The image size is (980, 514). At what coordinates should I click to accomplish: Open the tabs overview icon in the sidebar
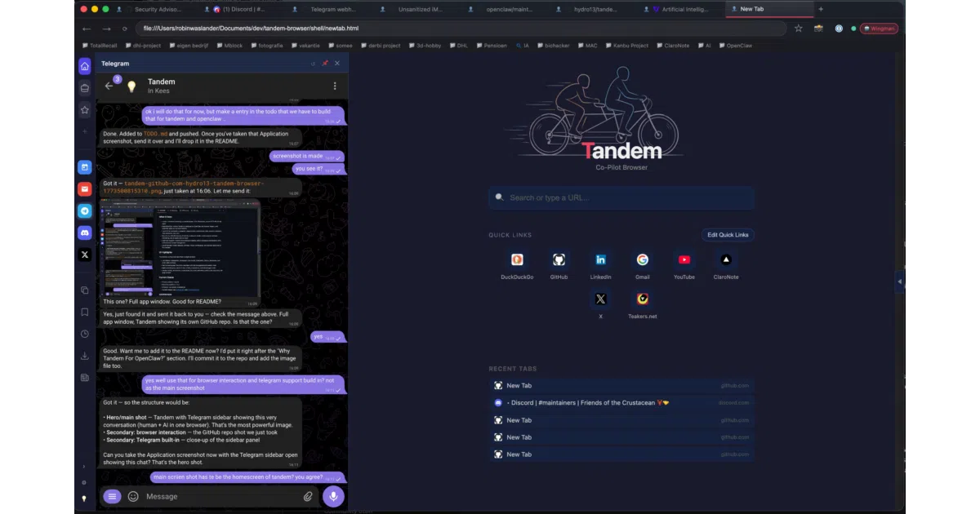click(84, 290)
